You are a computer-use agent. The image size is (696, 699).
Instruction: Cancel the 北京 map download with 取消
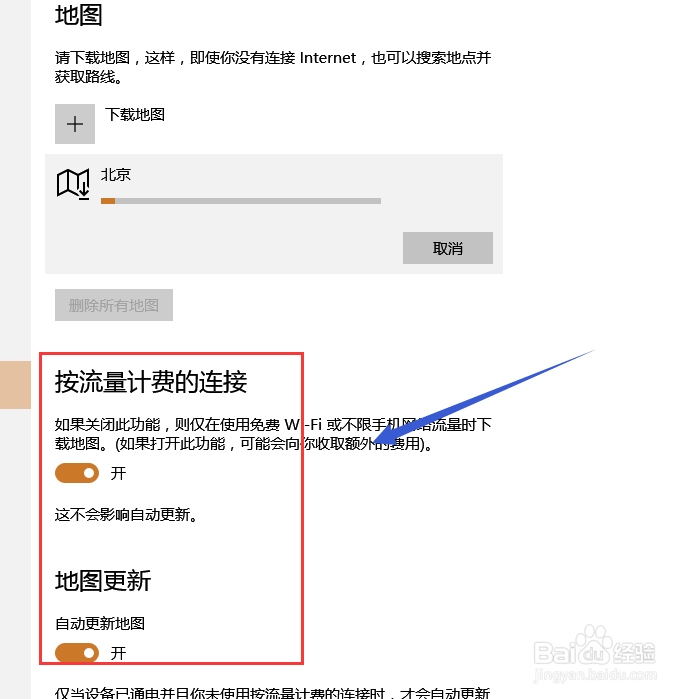(x=448, y=248)
